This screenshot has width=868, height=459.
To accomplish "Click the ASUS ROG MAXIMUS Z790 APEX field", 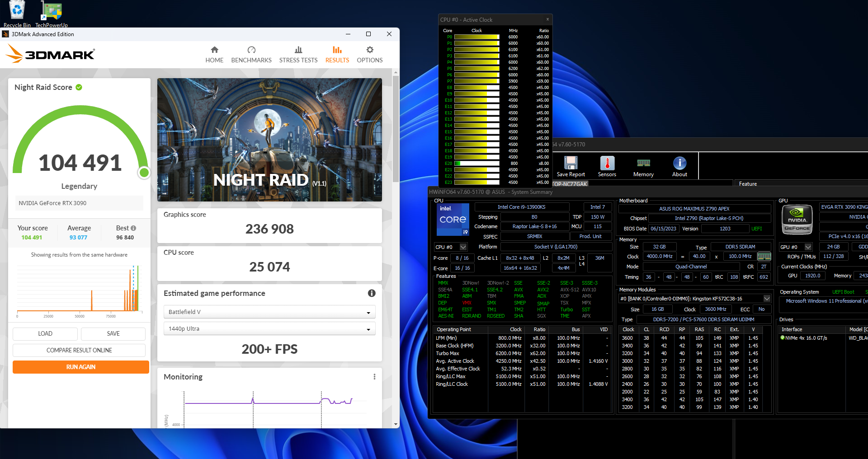I will (694, 209).
